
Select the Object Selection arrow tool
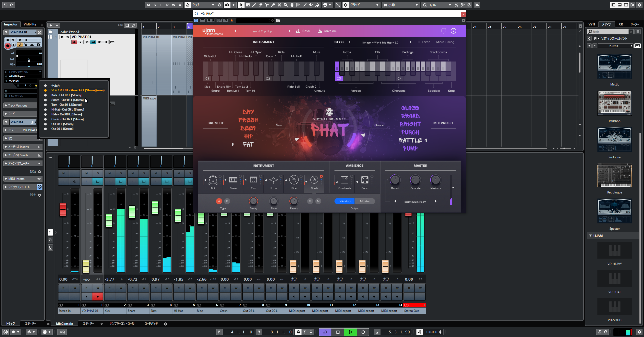point(241,5)
